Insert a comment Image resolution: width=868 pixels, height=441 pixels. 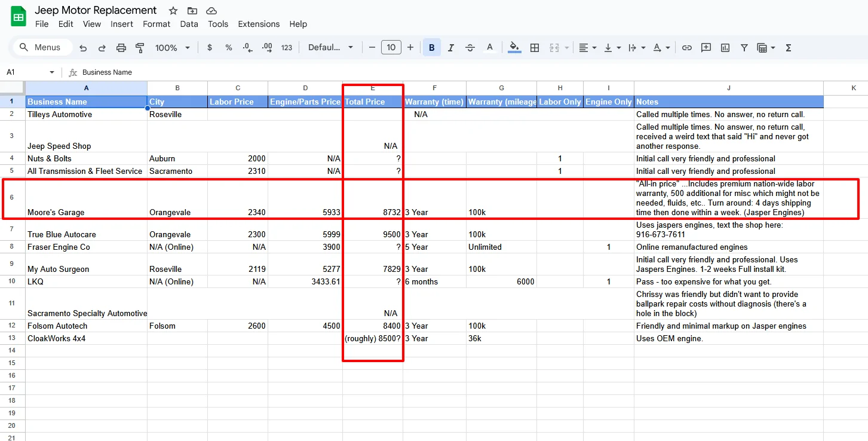[706, 48]
